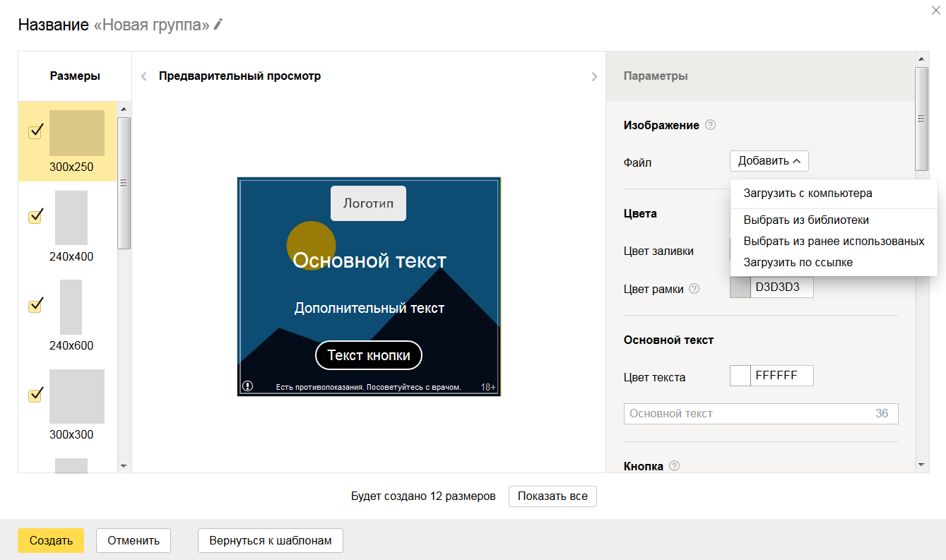Edit group name with pencil icon
The width and height of the screenshot is (946, 560).
218,25
